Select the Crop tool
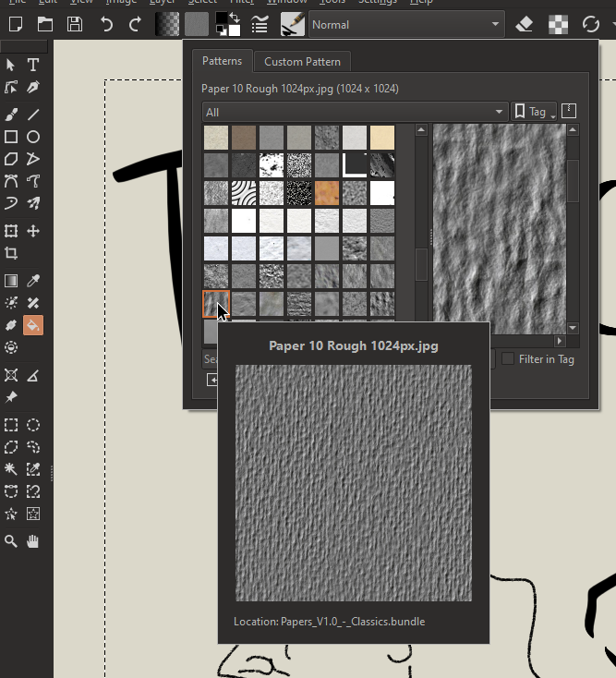 coord(11,253)
